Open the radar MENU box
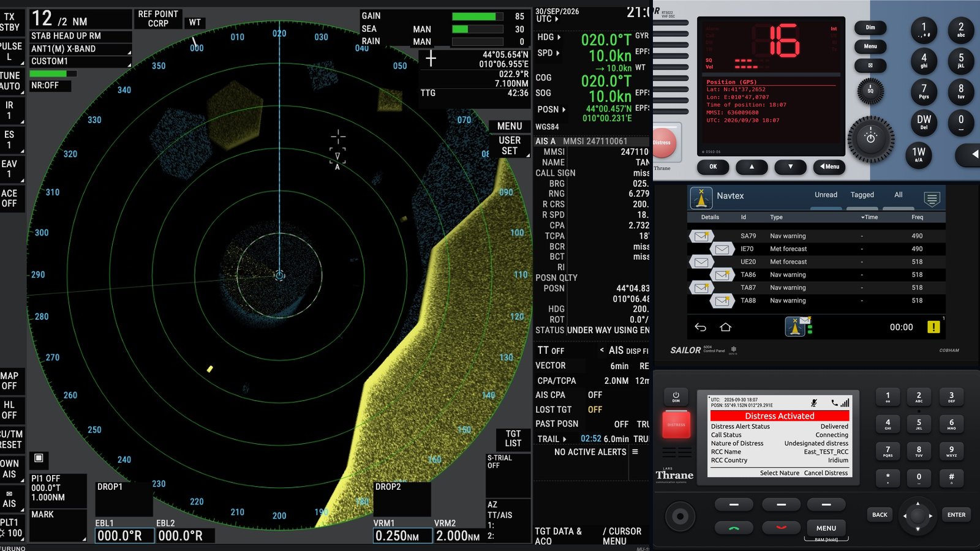 510,127
